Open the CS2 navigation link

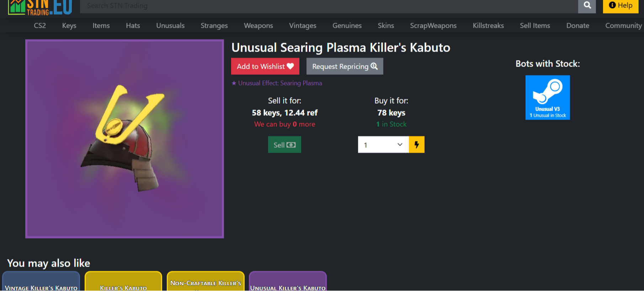(x=40, y=26)
